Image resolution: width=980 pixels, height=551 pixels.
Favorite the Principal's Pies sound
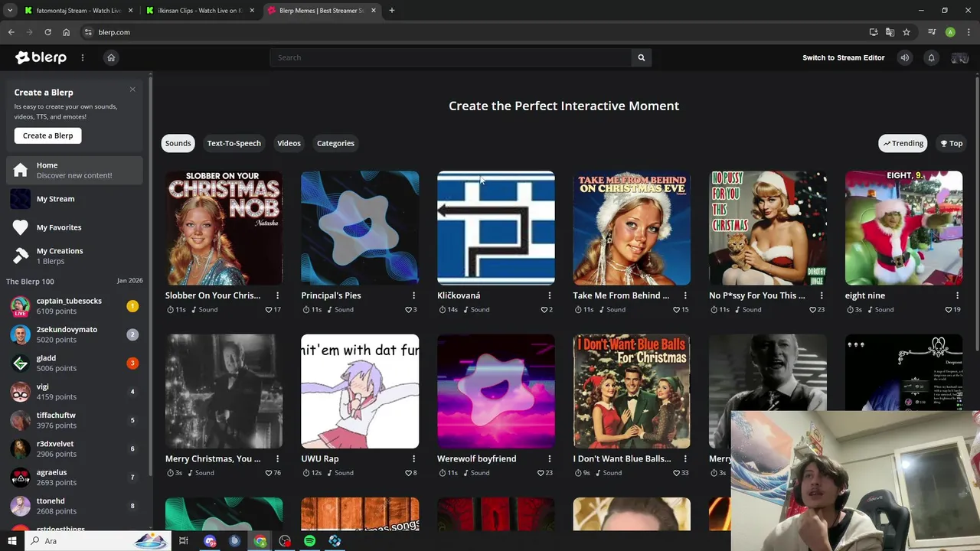point(408,310)
